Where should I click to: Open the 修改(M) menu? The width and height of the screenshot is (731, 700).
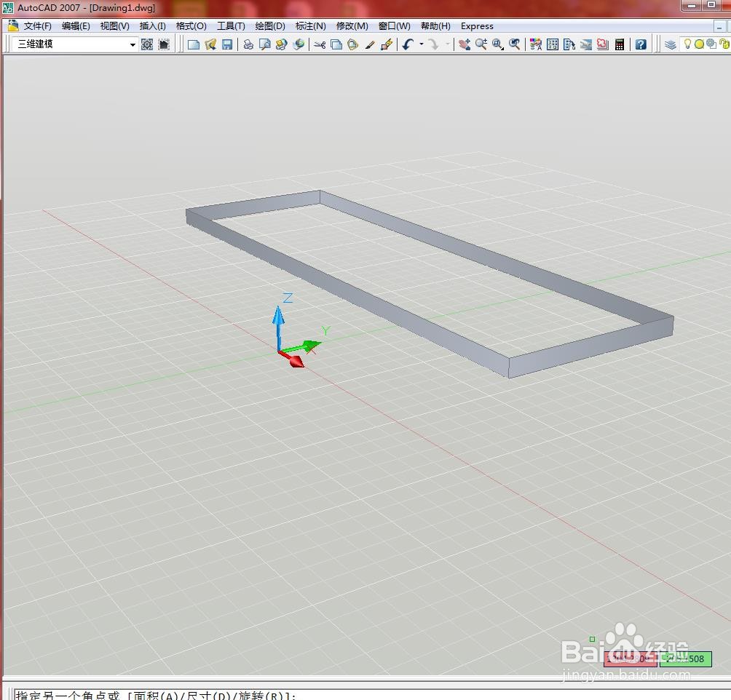coord(352,26)
